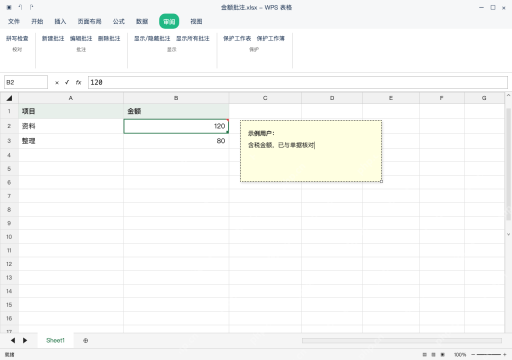Select column E header
The width and height of the screenshot is (512, 360).
(x=391, y=98)
